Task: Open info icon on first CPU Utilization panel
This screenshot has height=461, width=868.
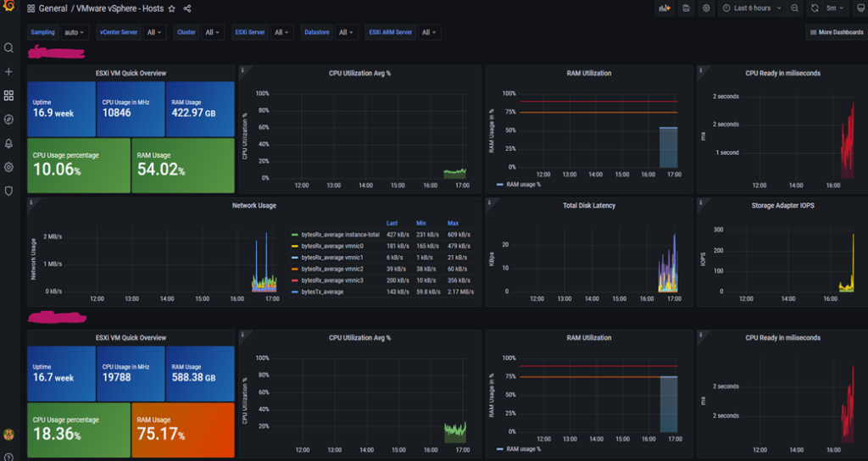Action: tap(242, 70)
